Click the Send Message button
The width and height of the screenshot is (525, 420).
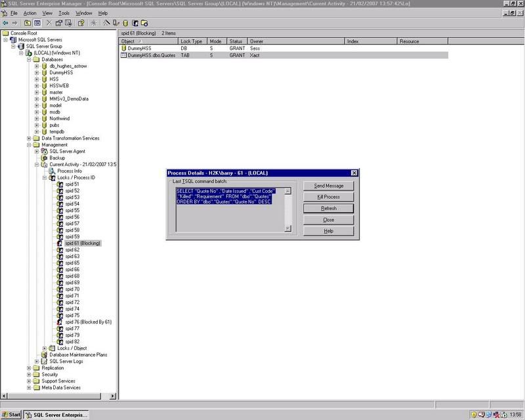(329, 186)
